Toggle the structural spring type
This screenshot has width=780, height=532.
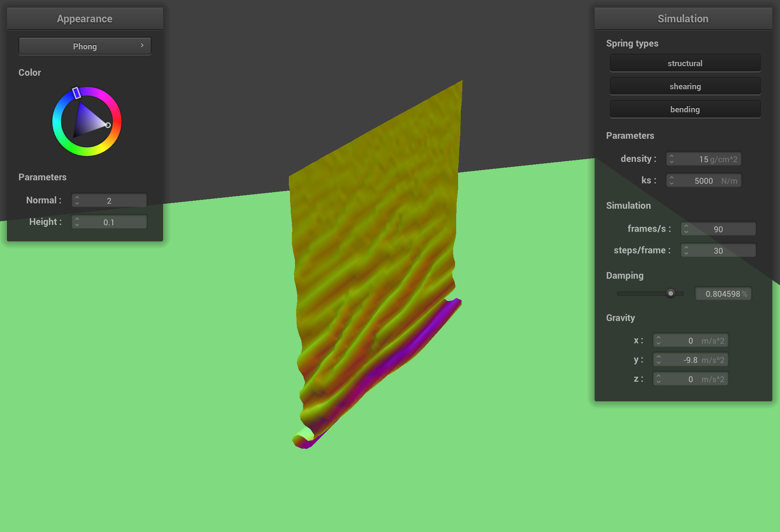pos(685,63)
